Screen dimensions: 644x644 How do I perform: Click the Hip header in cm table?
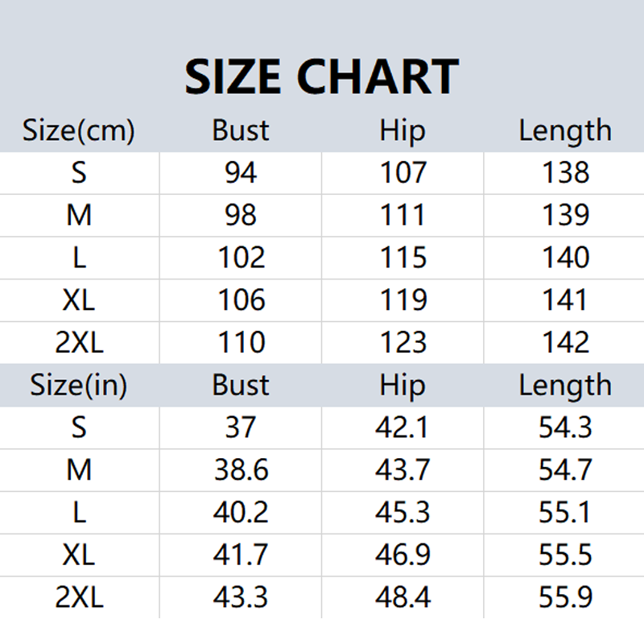click(x=402, y=131)
